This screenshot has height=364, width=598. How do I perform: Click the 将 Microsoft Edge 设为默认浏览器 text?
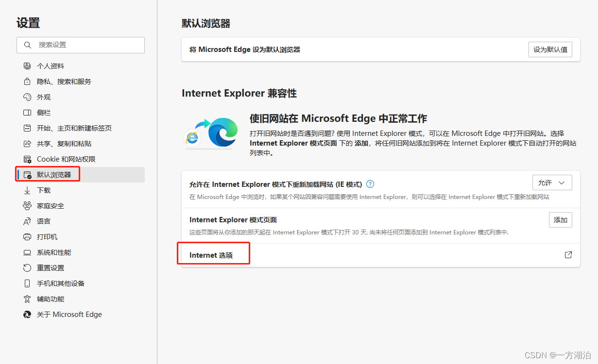[245, 50]
